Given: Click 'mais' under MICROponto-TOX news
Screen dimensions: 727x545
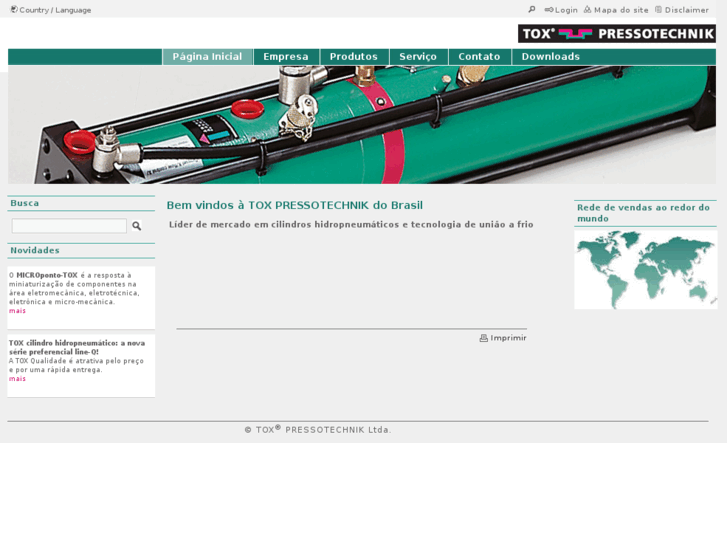Looking at the screenshot, I should 17,311.
